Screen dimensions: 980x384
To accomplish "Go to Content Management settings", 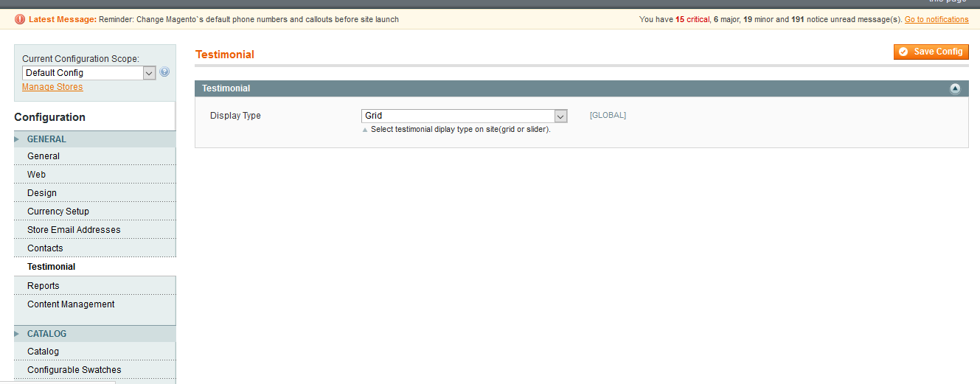I will click(71, 304).
